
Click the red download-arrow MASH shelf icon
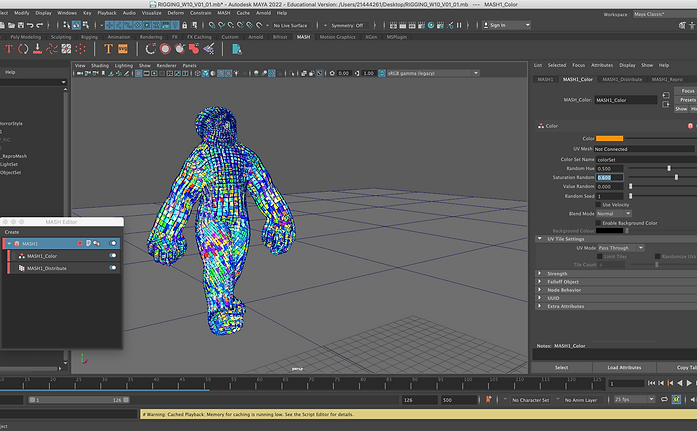[x=38, y=49]
